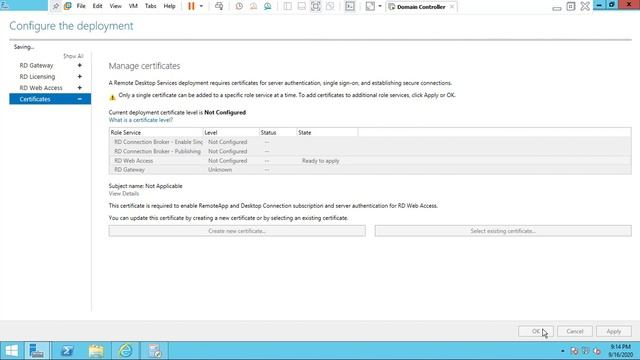Click the Status column header
The width and height of the screenshot is (640, 360).
[x=278, y=133]
